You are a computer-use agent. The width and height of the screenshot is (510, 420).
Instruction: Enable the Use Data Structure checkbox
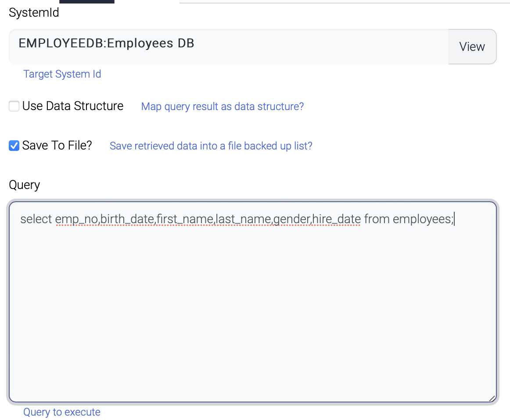[x=14, y=106]
